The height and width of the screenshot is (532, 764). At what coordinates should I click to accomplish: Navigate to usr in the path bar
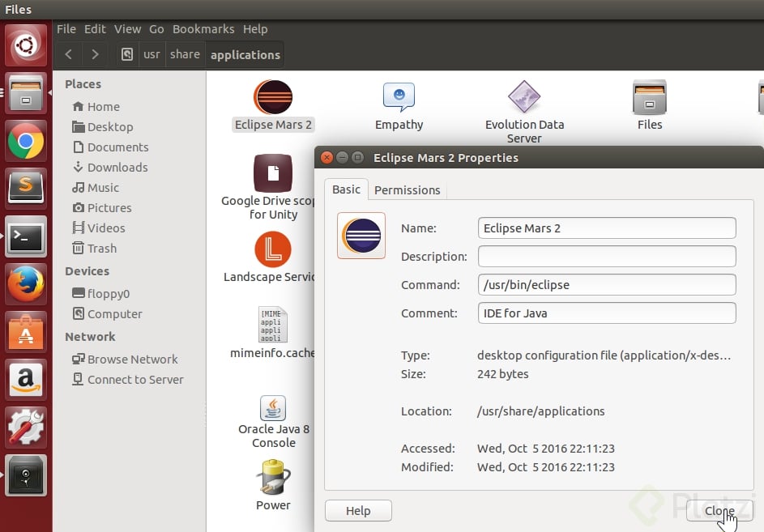tap(152, 54)
